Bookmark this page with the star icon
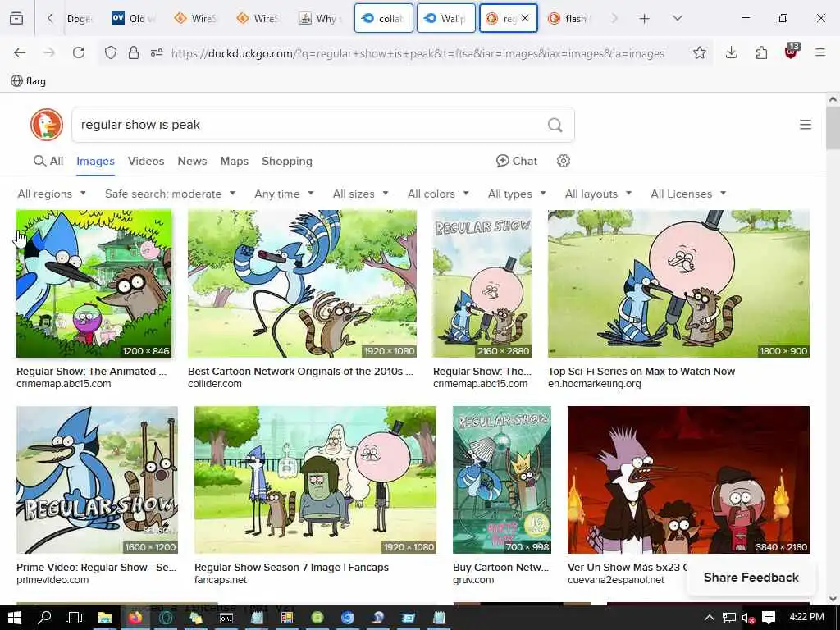840x630 pixels. coord(699,52)
